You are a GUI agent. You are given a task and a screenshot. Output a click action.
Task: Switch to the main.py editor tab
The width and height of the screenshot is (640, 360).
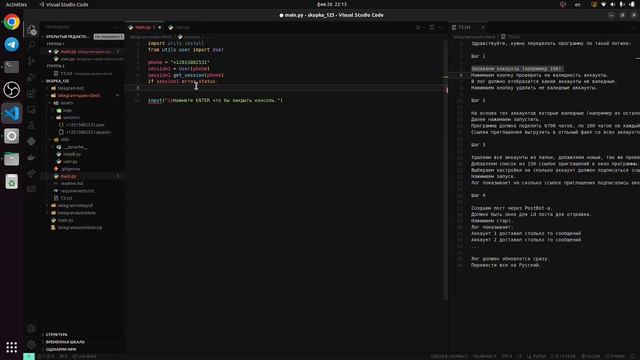click(x=143, y=27)
